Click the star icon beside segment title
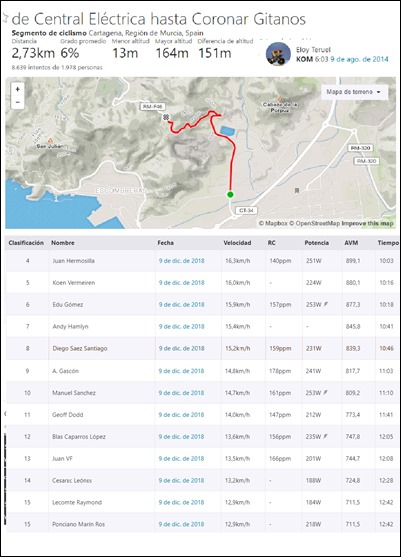The height and width of the screenshot is (557, 401). click(x=5, y=17)
